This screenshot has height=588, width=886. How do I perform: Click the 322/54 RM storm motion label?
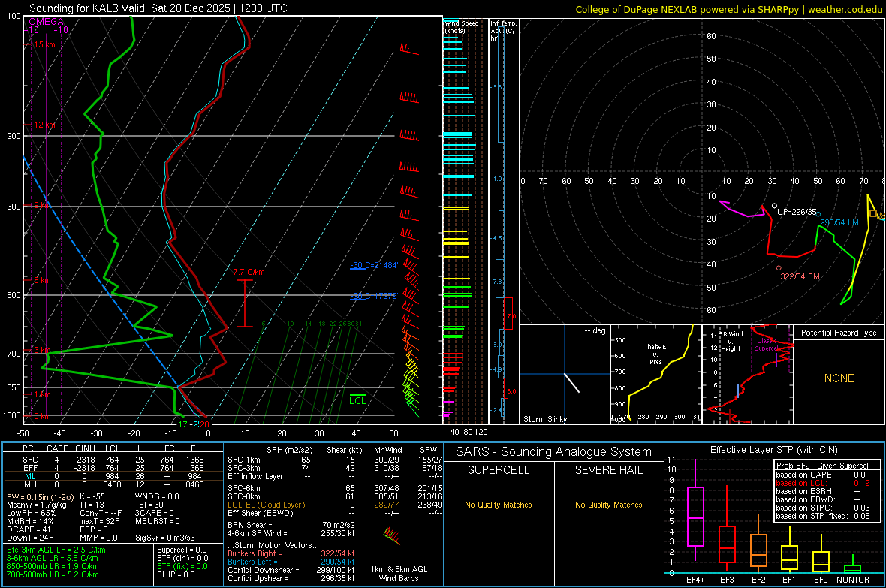800,276
